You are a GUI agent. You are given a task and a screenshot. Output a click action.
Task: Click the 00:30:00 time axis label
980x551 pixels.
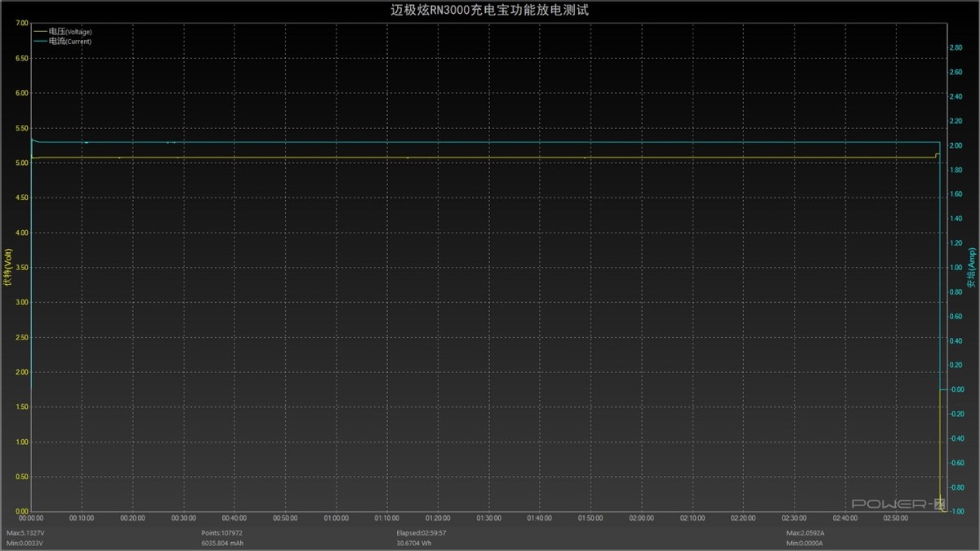(184, 518)
